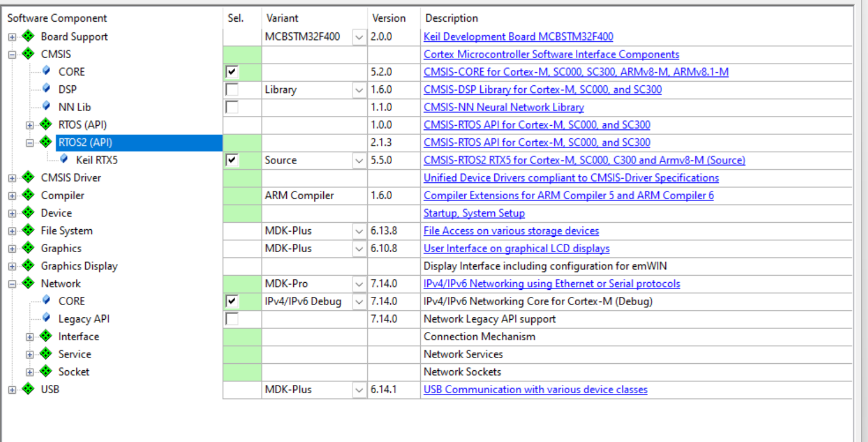Expand the Board Support tree node

[12, 37]
